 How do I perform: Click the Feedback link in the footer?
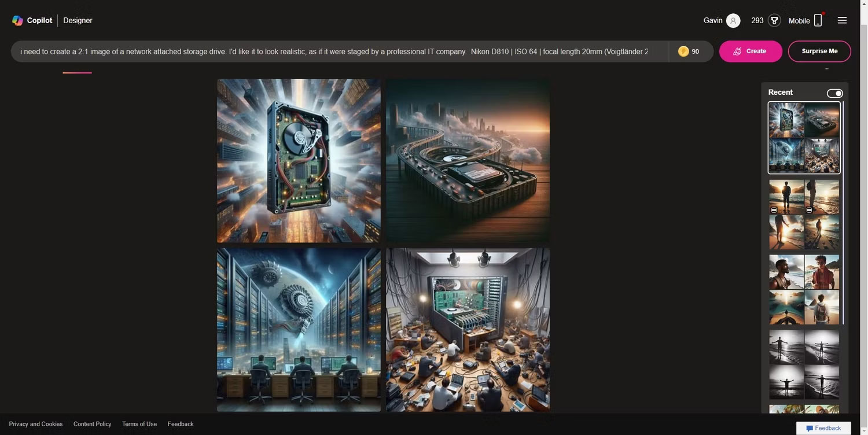[180, 423]
